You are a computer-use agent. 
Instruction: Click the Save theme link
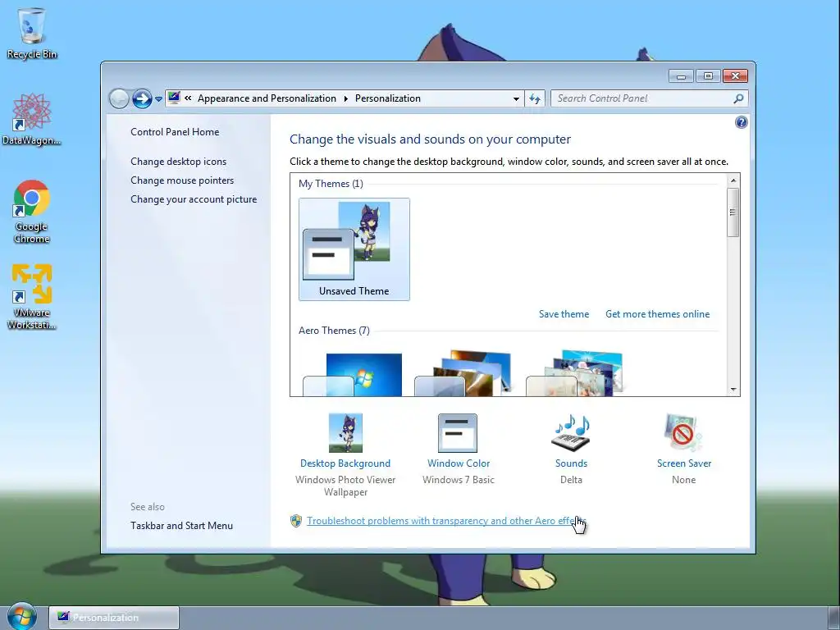point(564,314)
